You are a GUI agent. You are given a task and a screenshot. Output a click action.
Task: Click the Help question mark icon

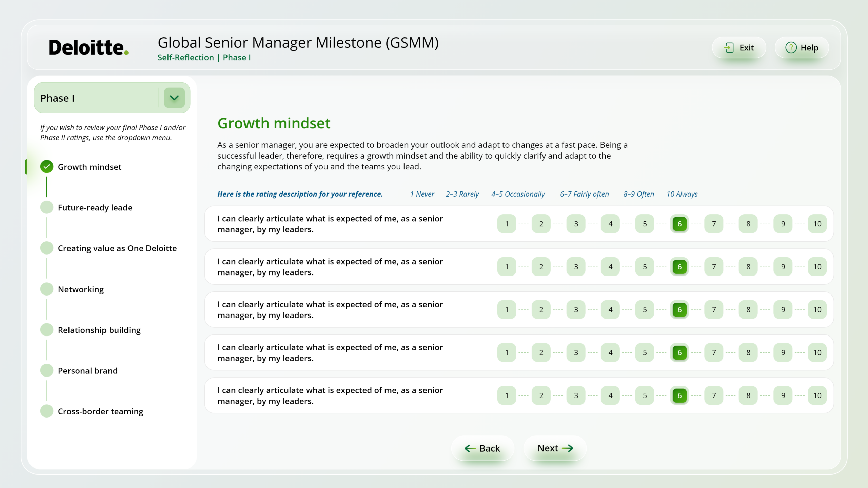tap(791, 48)
